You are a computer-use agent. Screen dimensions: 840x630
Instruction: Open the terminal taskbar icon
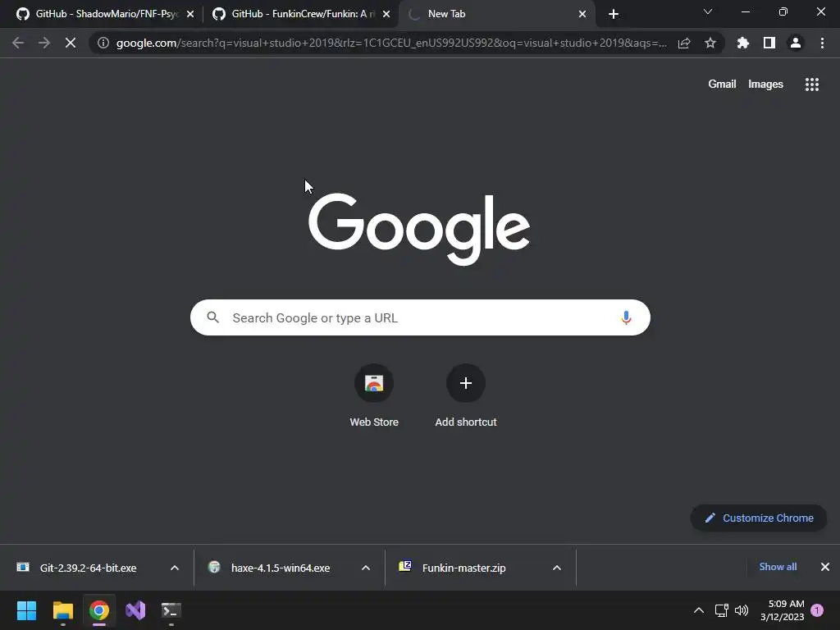171,610
